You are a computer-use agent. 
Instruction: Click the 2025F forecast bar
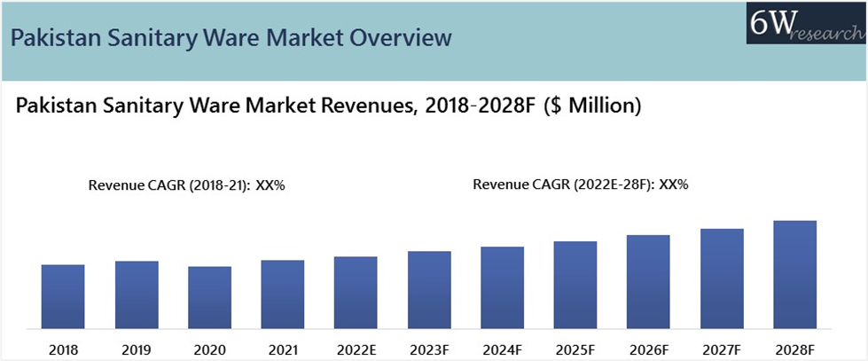pyautogui.click(x=575, y=284)
